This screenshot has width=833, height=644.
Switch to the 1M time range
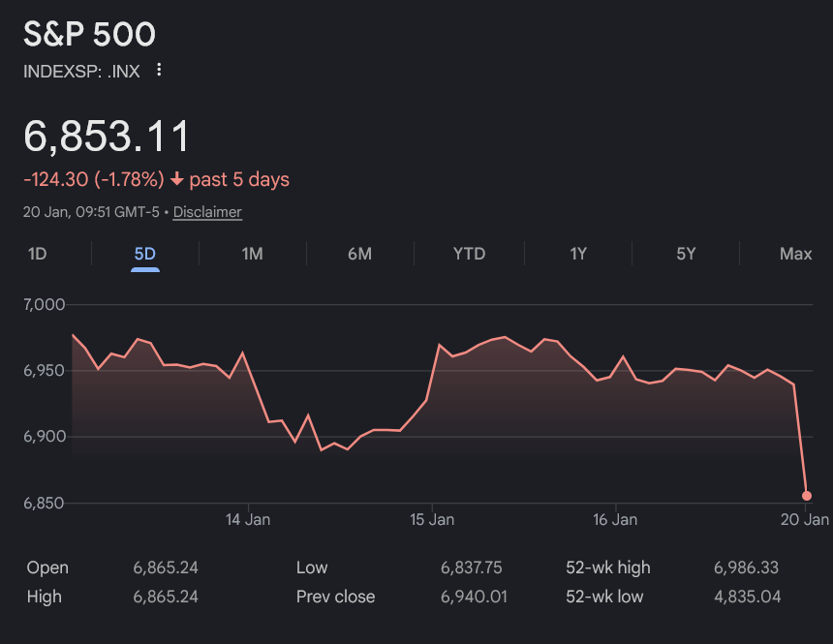[x=253, y=254]
